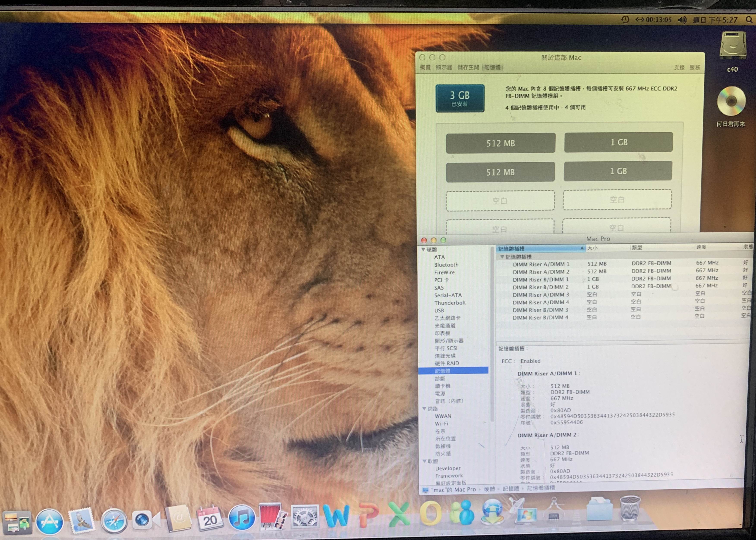Open Spotlight search in the menu bar
Viewport: 756px width, 540px height.
point(749,20)
